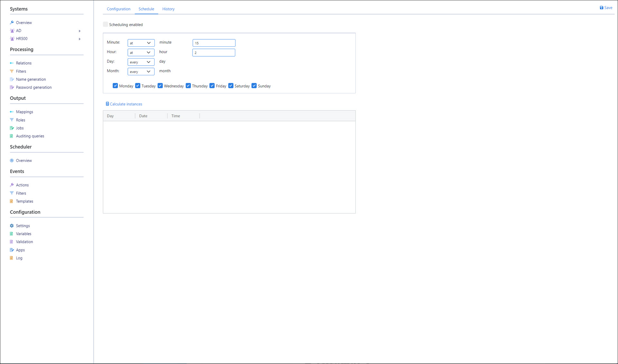The height and width of the screenshot is (364, 618).
Task: Click the Save disk icon
Action: 601,8
